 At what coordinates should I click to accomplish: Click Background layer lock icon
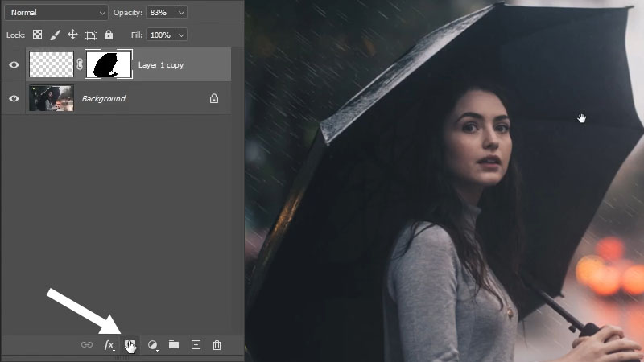(x=214, y=98)
